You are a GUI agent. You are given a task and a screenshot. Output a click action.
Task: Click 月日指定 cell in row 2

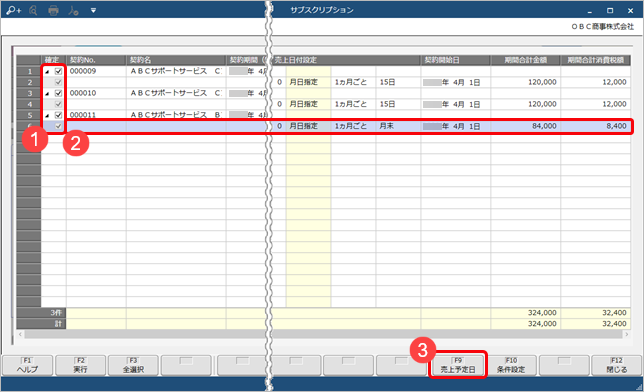click(308, 82)
